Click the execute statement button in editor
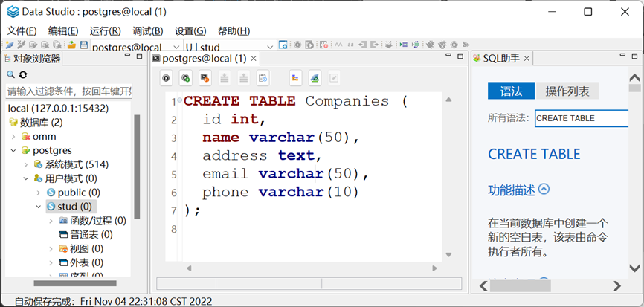644x307 pixels. [166, 77]
